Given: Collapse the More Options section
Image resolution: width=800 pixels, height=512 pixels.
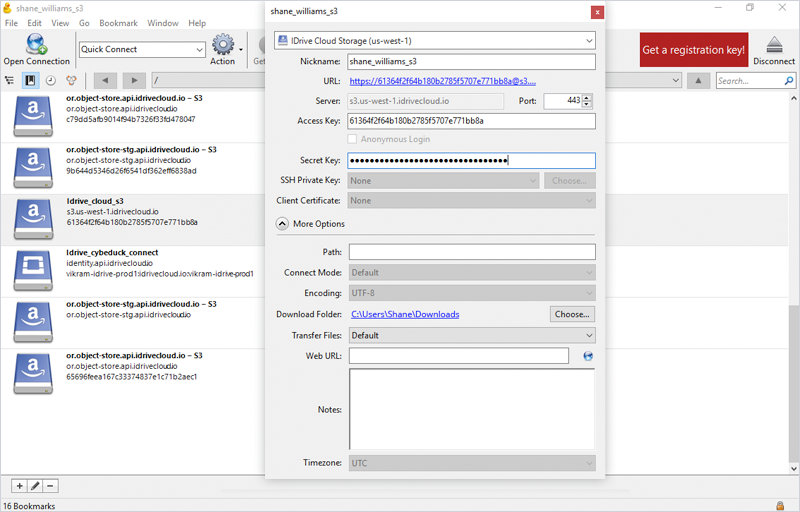Looking at the screenshot, I should (282, 223).
